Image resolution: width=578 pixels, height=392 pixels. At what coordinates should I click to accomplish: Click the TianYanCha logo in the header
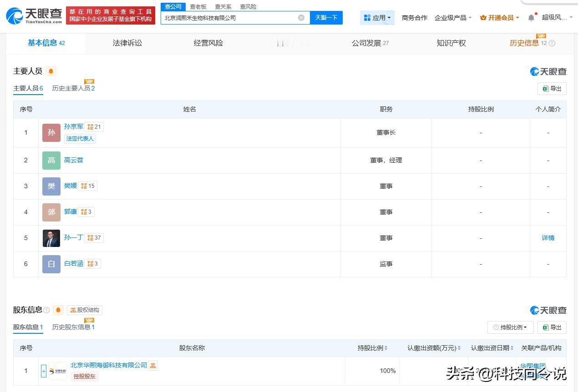[35, 16]
